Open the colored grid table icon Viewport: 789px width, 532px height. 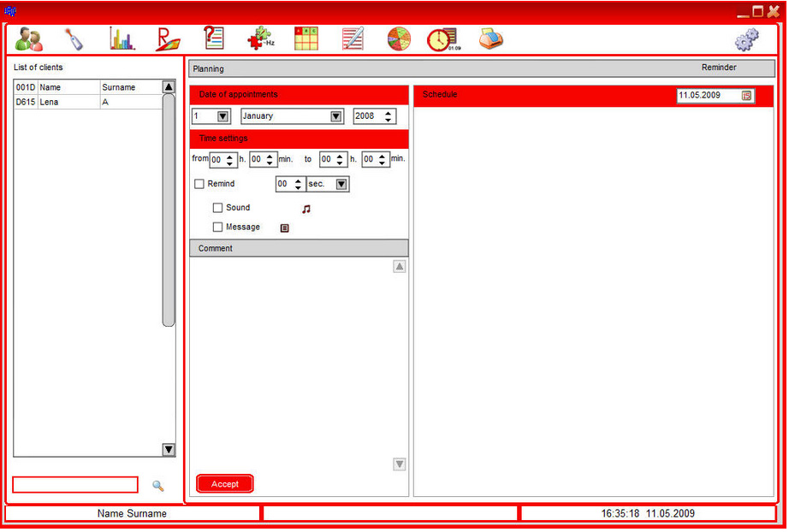[306, 39]
